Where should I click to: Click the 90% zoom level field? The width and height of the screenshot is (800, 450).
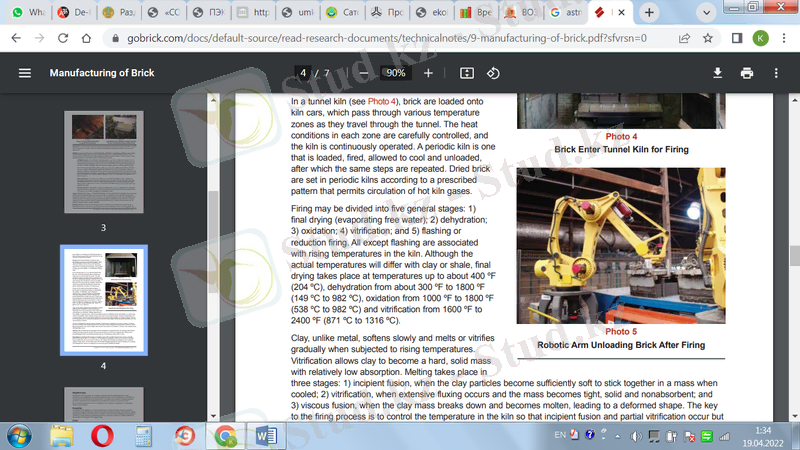point(395,73)
